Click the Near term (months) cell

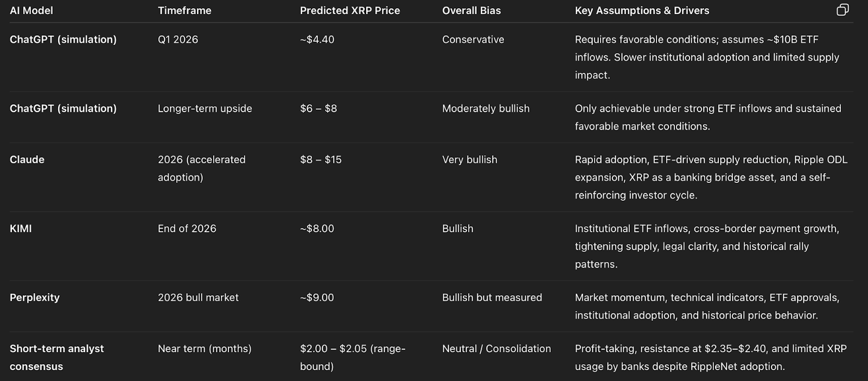click(x=205, y=348)
